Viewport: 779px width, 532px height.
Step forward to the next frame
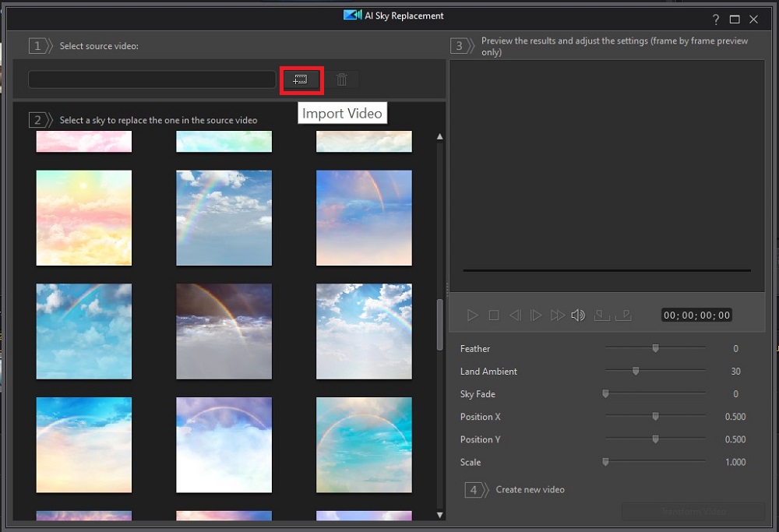click(x=536, y=315)
